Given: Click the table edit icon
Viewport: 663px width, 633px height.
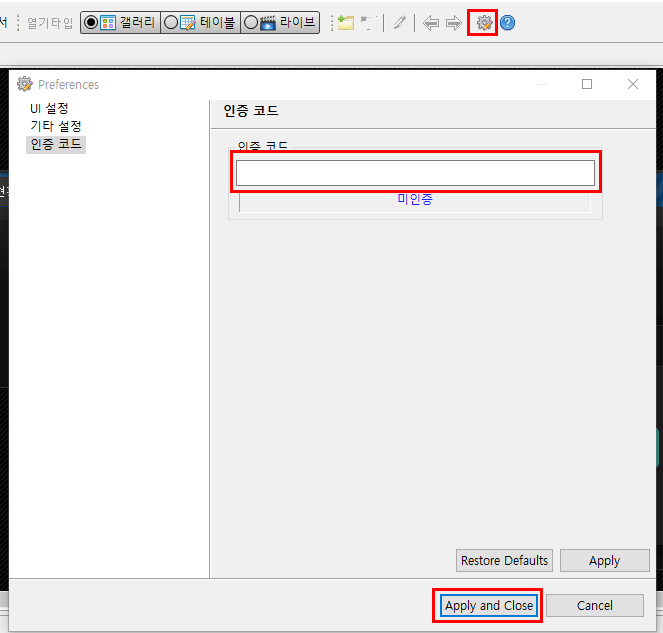Looking at the screenshot, I should click(188, 22).
